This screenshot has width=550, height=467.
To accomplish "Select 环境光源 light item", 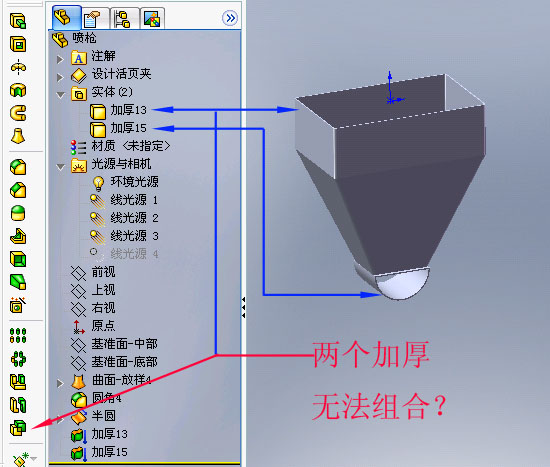I will coord(125,183).
